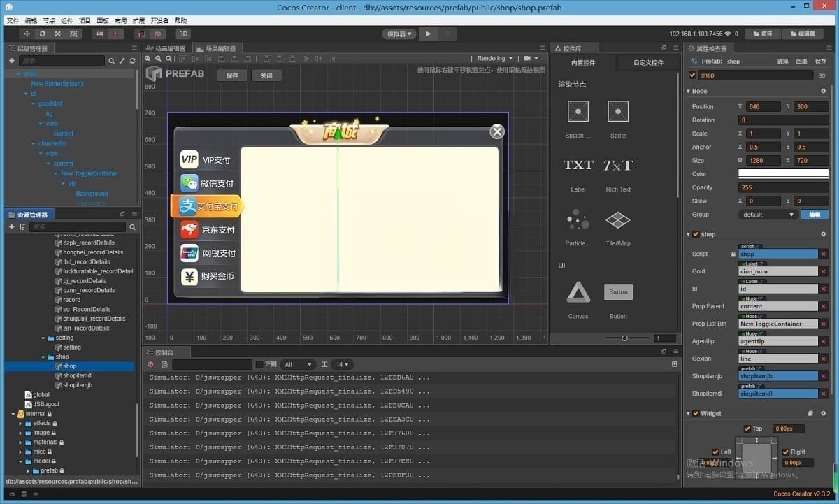Click the Label widget icon in the control library

pyautogui.click(x=578, y=166)
